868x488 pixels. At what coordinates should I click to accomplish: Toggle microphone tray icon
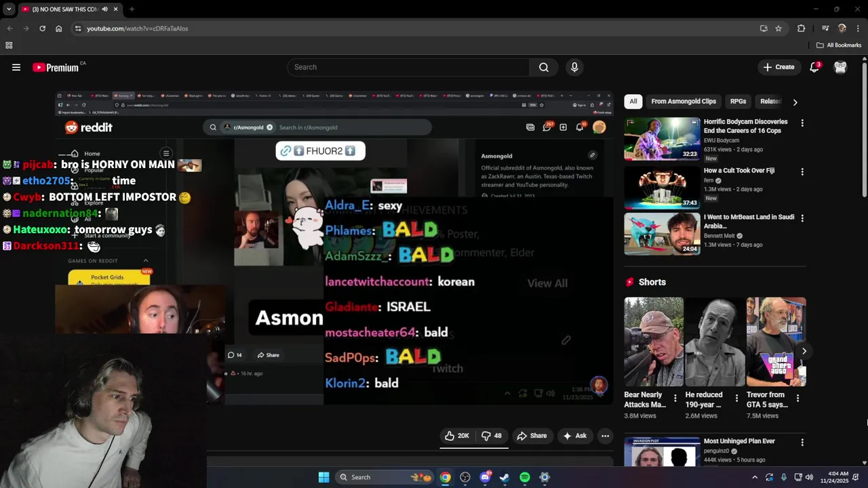tap(784, 477)
